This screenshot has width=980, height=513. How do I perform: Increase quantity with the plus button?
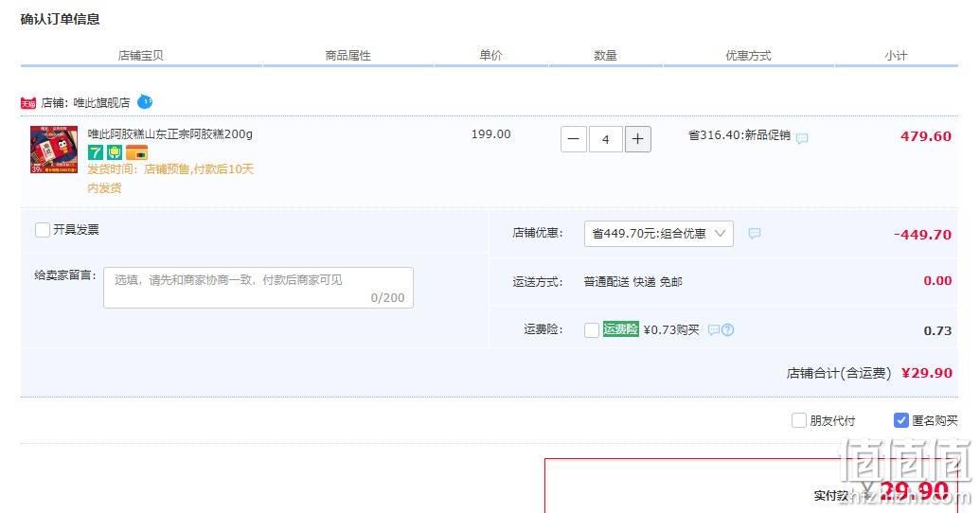pyautogui.click(x=637, y=139)
